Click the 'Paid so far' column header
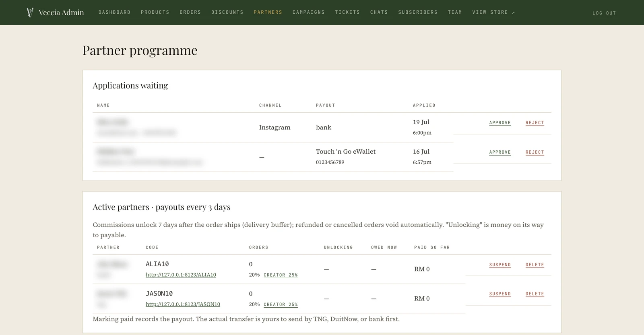 click(432, 247)
